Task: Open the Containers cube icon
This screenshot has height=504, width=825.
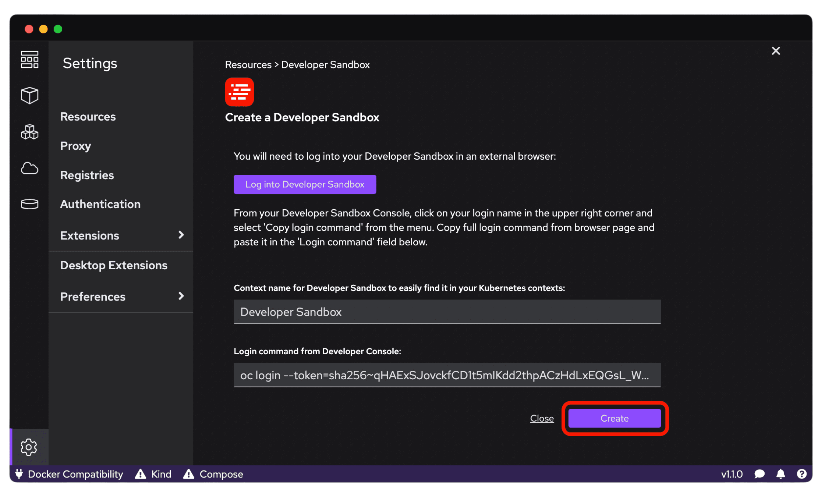Action: (x=29, y=96)
